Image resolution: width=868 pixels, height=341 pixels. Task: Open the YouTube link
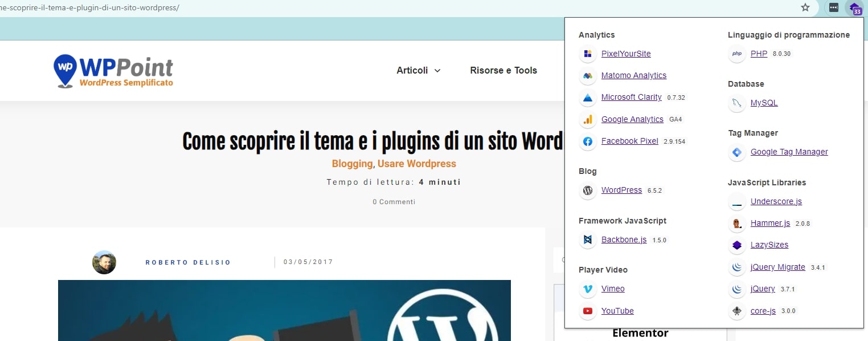(617, 311)
